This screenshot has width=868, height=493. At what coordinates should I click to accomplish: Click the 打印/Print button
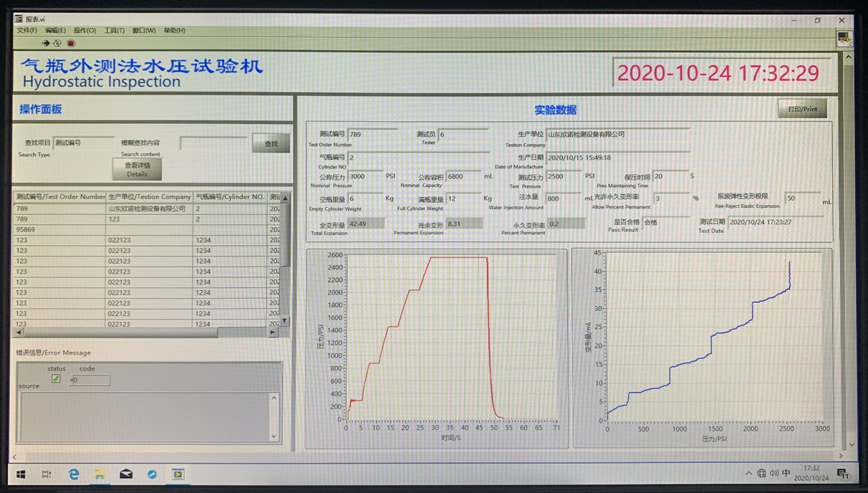(x=802, y=110)
